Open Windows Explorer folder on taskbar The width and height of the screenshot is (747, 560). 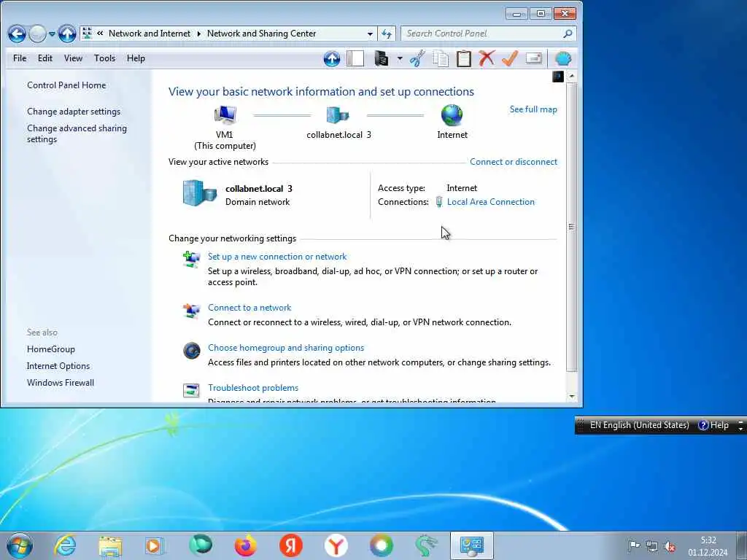(110, 545)
